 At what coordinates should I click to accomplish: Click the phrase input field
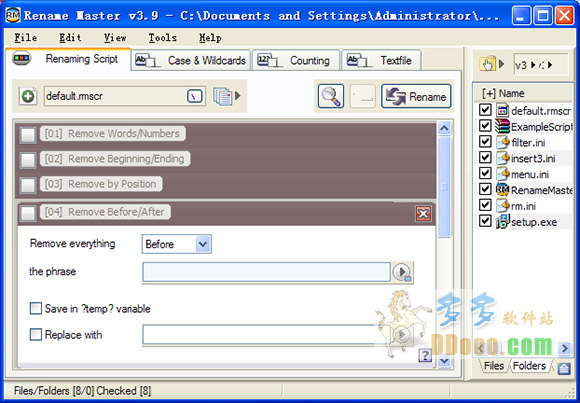click(x=266, y=272)
